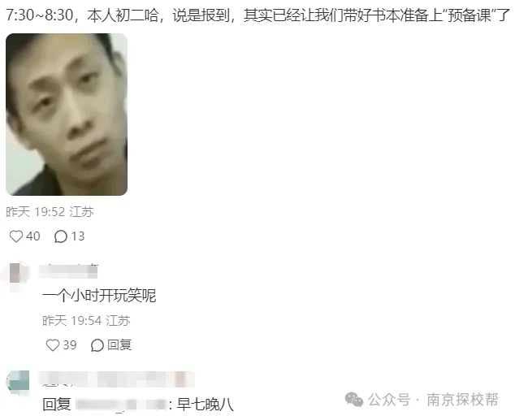Screen dimensions: 515x420
Task: Click the WeChat logo in the watermark
Action: (353, 400)
